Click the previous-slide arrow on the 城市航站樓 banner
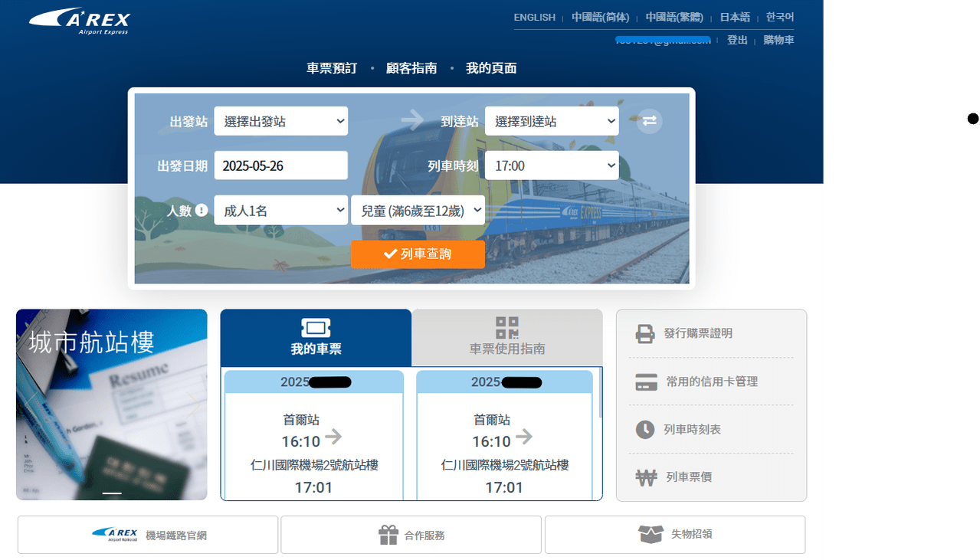The image size is (980, 560). pos(29,404)
